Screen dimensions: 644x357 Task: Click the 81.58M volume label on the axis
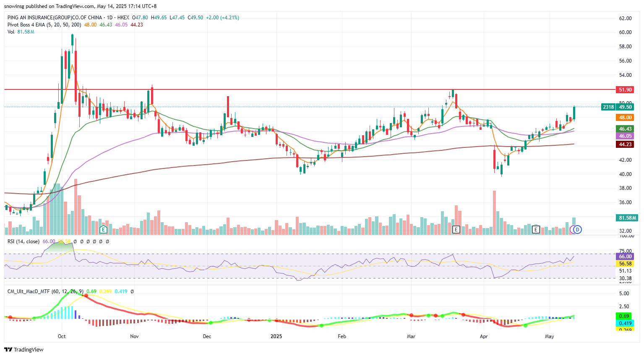(627, 218)
